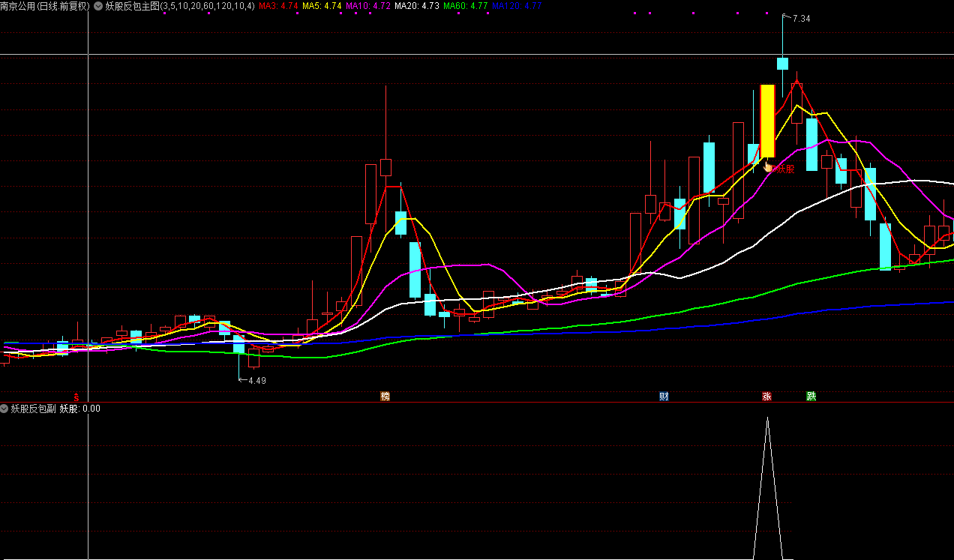Click the green 跌 marker icon
The height and width of the screenshot is (560, 954).
pyautogui.click(x=811, y=396)
